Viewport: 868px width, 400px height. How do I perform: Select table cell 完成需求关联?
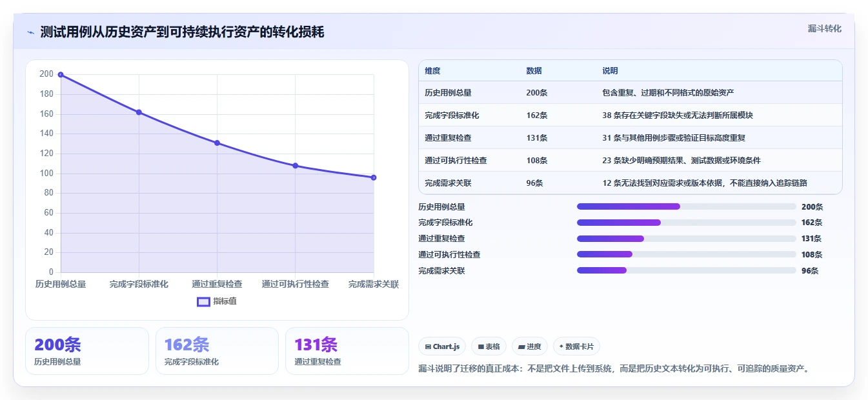click(448, 183)
